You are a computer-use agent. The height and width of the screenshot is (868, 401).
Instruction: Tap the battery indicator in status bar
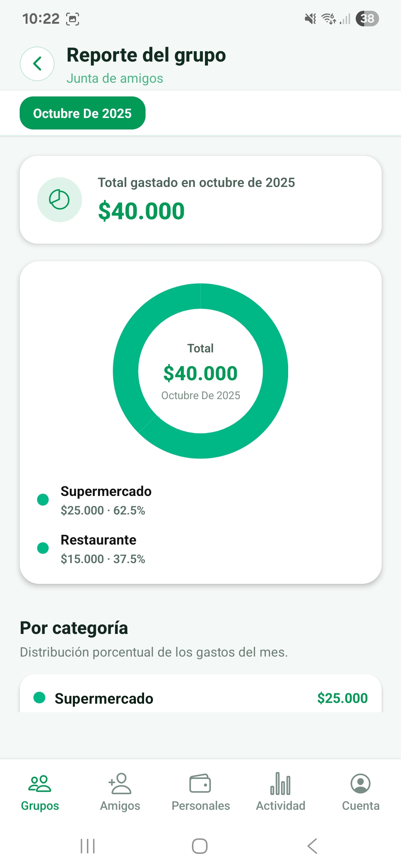pos(367,19)
